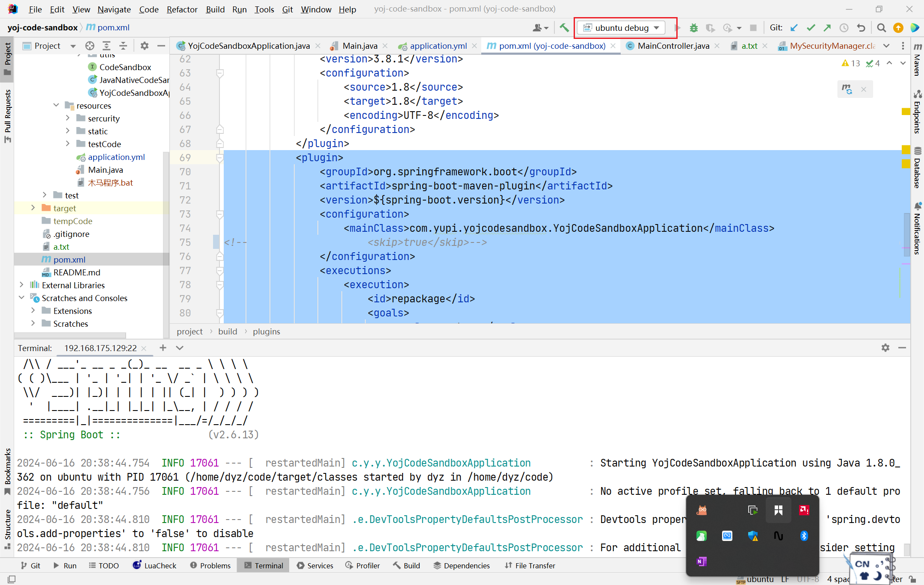924x585 pixels.
Task: Click Git Update Project arrow icon
Action: tap(794, 28)
